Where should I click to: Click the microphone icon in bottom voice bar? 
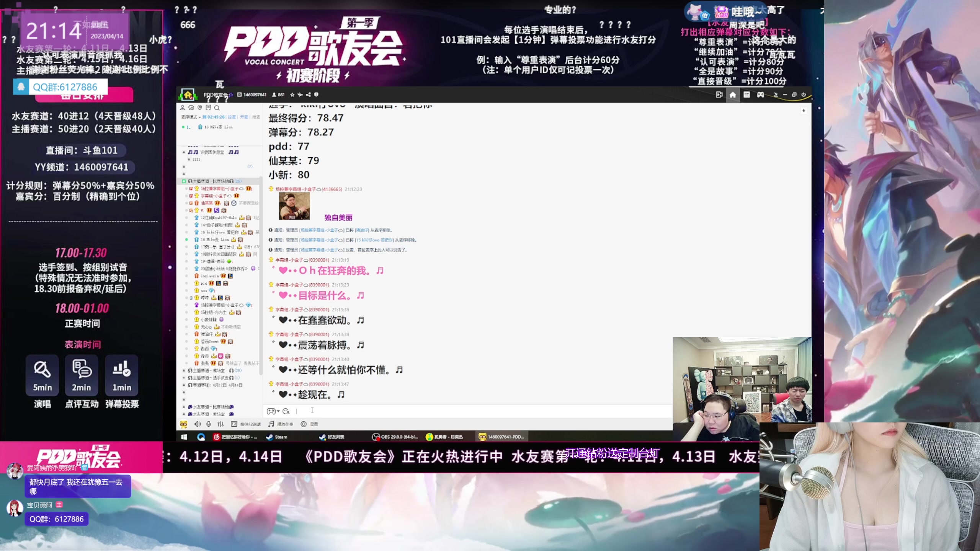(209, 424)
